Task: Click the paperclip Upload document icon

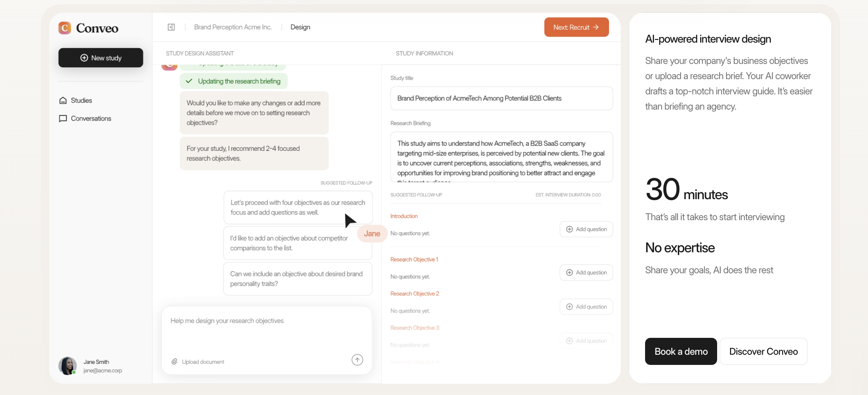Action: coord(175,362)
